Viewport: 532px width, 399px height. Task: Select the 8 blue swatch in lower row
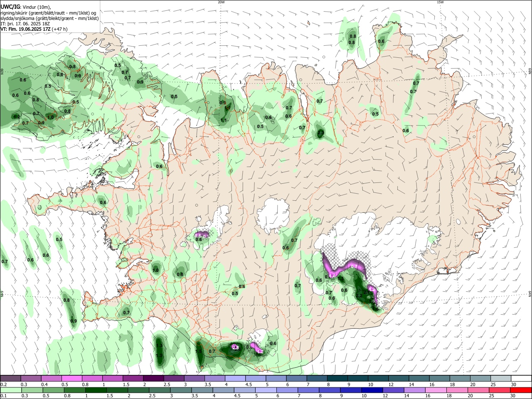coord(329,390)
